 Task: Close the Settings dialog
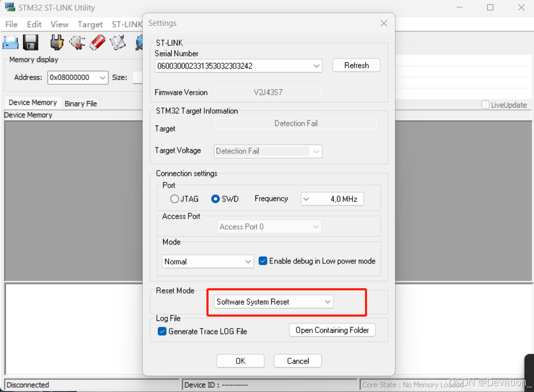click(x=384, y=23)
